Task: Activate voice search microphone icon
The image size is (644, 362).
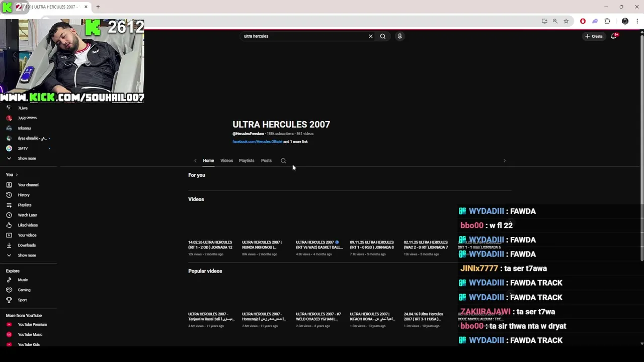Action: coord(399,36)
